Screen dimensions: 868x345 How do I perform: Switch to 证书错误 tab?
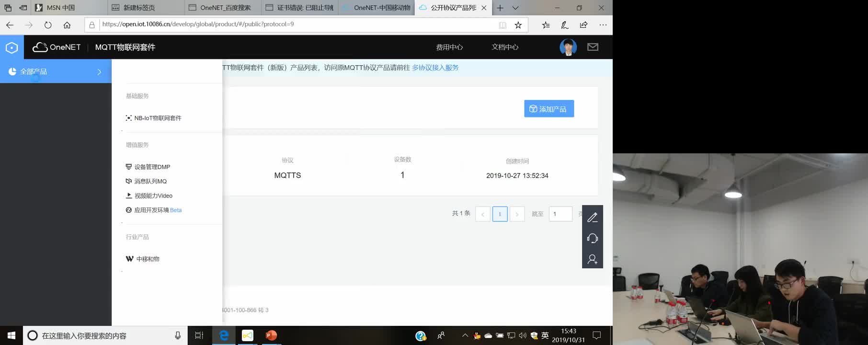pos(299,8)
